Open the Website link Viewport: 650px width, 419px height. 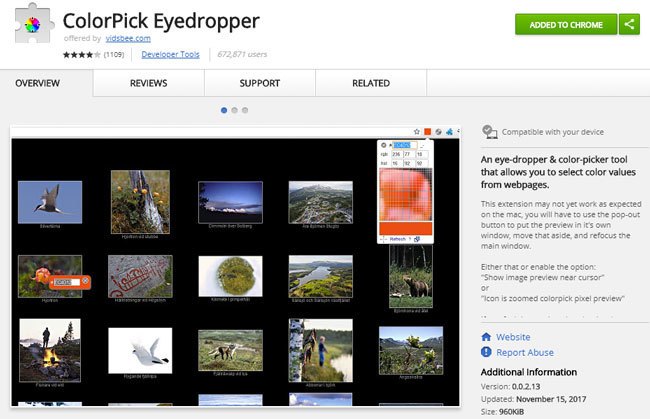pyautogui.click(x=513, y=337)
